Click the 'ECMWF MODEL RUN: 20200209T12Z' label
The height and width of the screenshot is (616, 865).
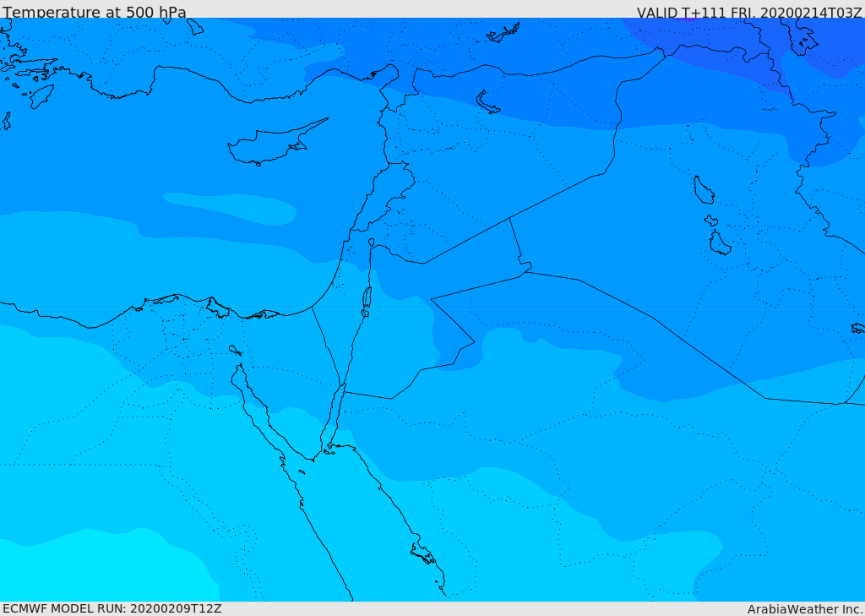[112, 608]
